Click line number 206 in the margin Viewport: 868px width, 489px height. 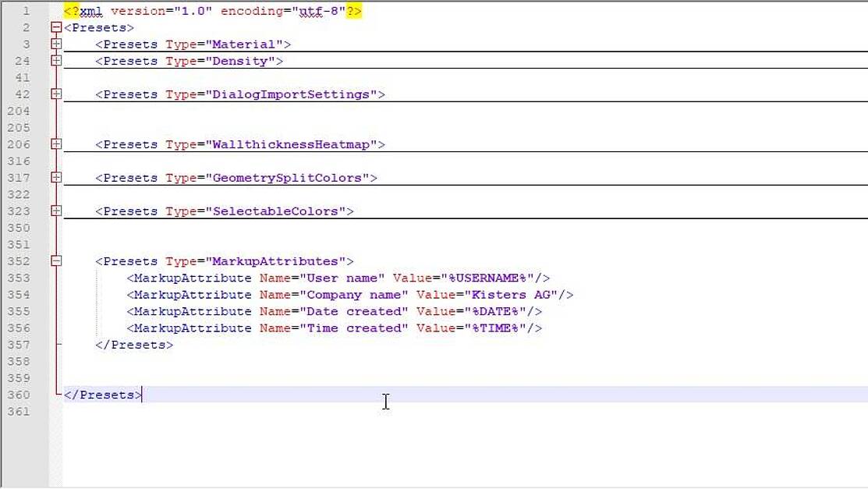coord(19,144)
